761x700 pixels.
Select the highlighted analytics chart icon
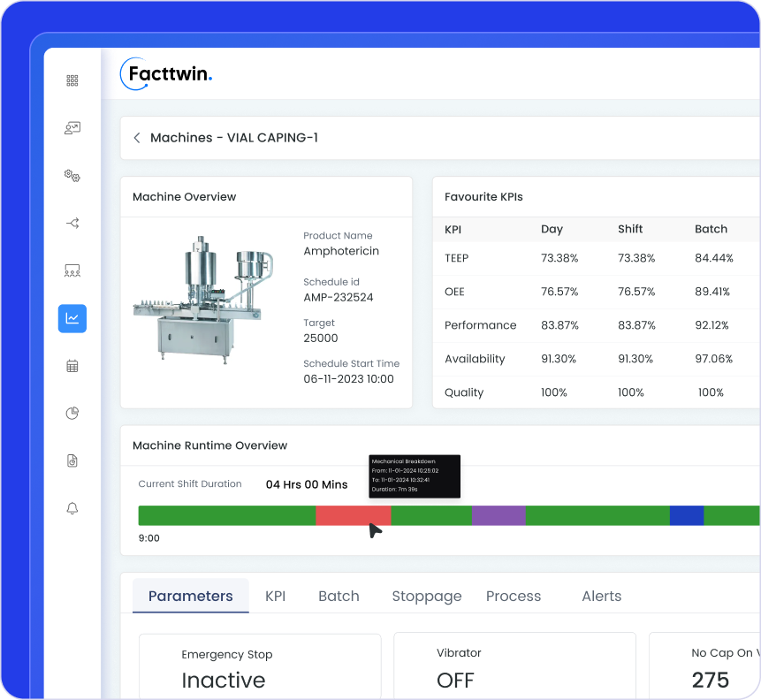click(x=72, y=318)
